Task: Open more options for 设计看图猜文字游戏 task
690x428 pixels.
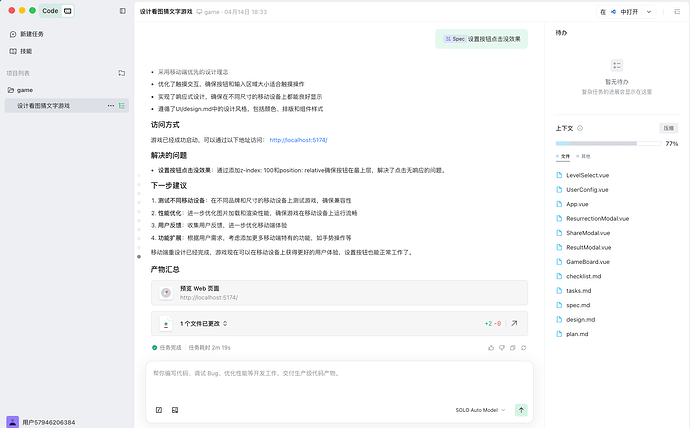Action: (112, 105)
